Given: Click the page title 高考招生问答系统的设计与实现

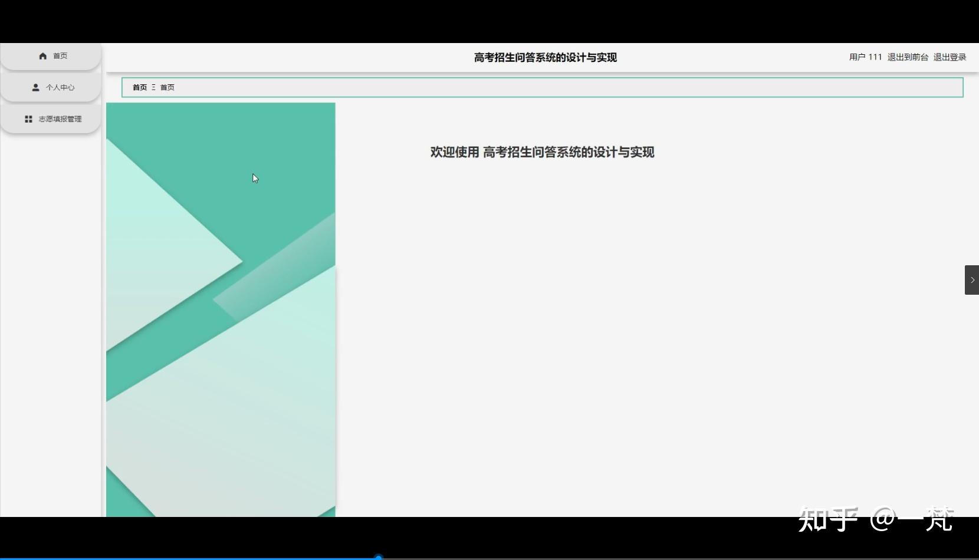Looking at the screenshot, I should tap(544, 57).
